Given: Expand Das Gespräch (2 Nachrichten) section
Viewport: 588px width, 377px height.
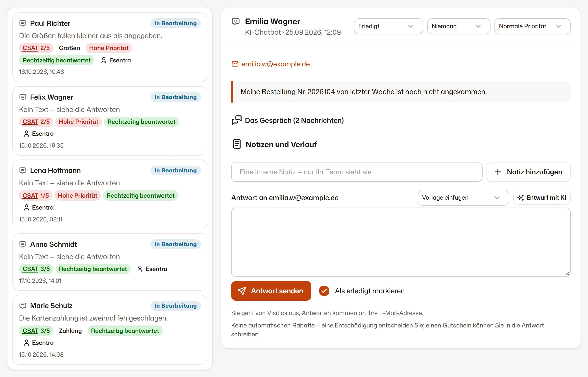Looking at the screenshot, I should point(288,120).
